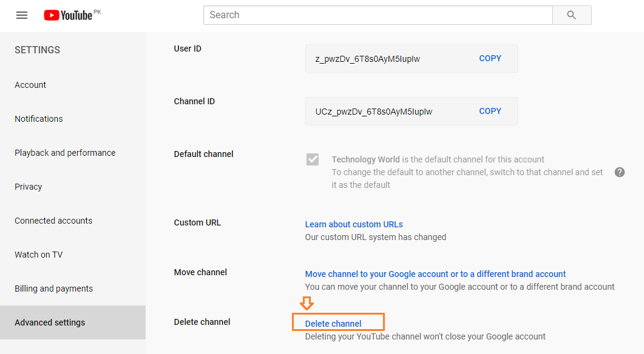This screenshot has width=644, height=354.
Task: Open Playback and performance settings
Action: point(65,153)
